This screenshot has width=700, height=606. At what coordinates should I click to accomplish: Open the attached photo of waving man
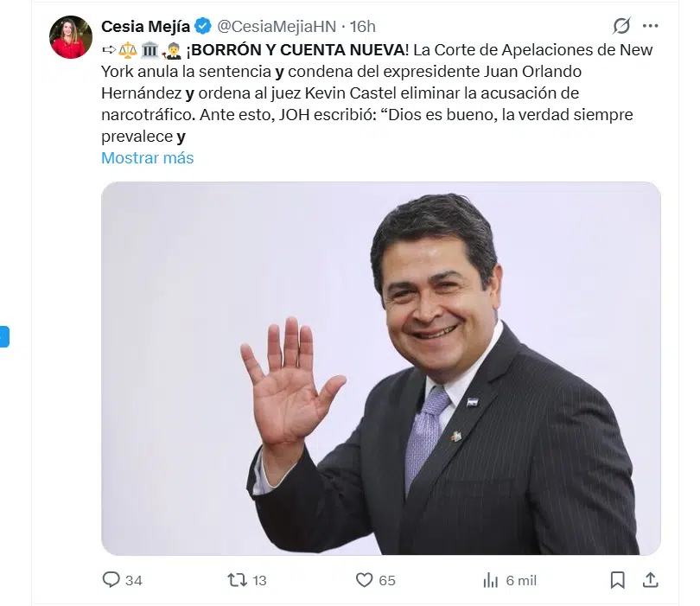(x=381, y=368)
